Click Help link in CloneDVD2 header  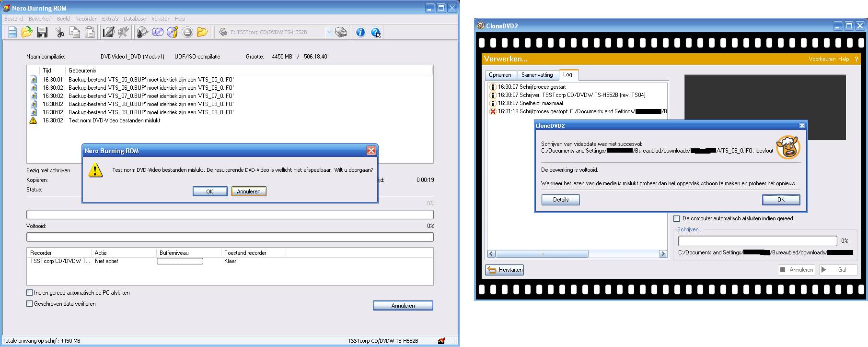click(844, 59)
